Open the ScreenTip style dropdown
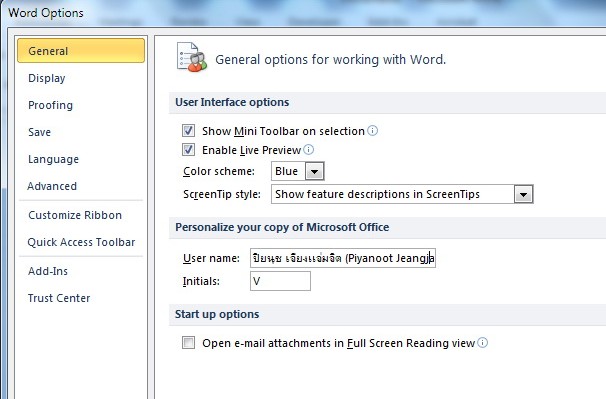The width and height of the screenshot is (606, 399). click(x=523, y=194)
